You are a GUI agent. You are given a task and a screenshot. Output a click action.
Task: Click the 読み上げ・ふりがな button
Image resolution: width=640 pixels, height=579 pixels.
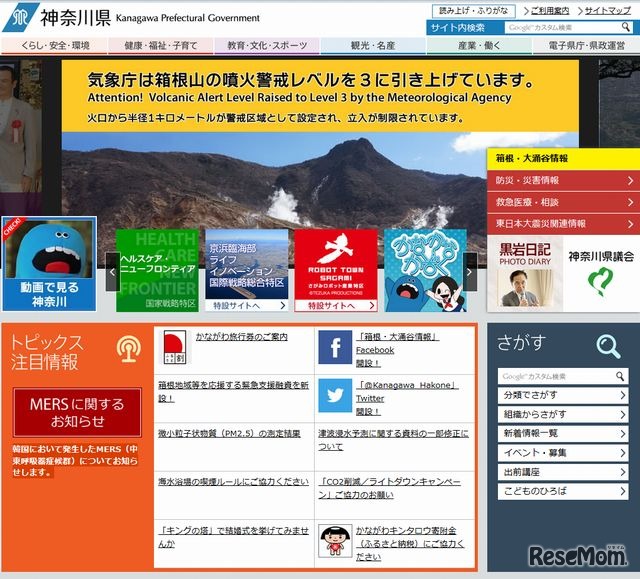pos(473,11)
